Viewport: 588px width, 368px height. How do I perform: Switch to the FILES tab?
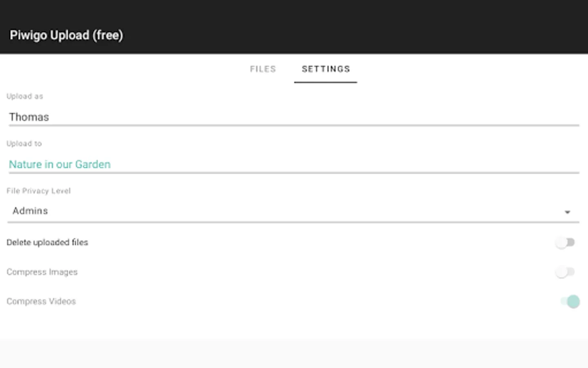(x=263, y=69)
